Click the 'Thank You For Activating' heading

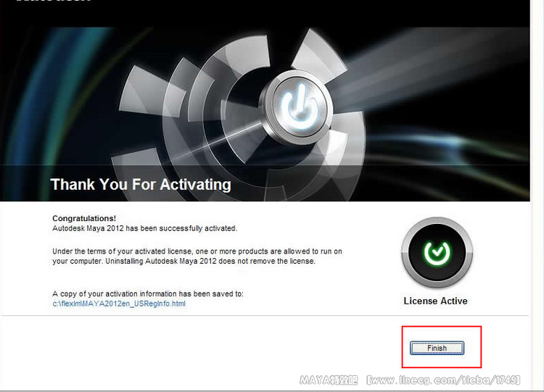[x=141, y=184]
